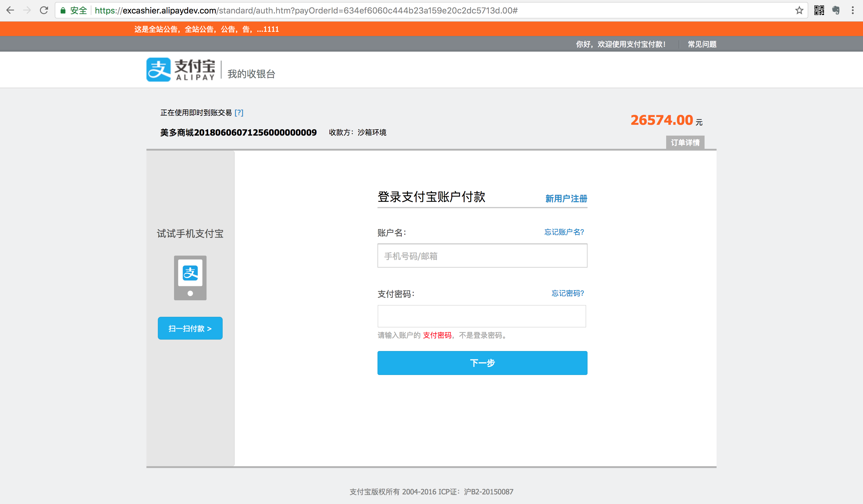Click the red 支付密码 hint text
This screenshot has width=863, height=504.
(437, 335)
